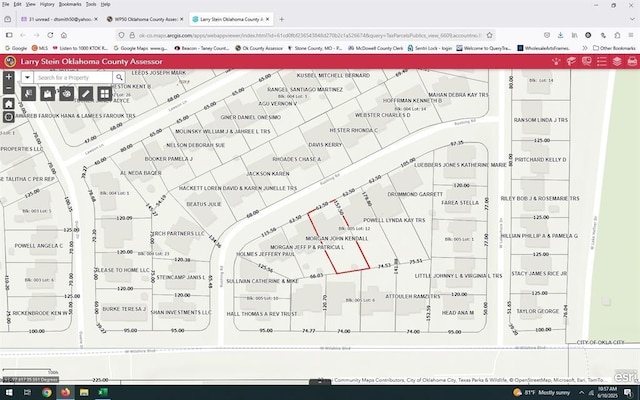Screen dimensions: 640x400
Task: Open the Edit menu
Action: pyautogui.click(x=17, y=4)
